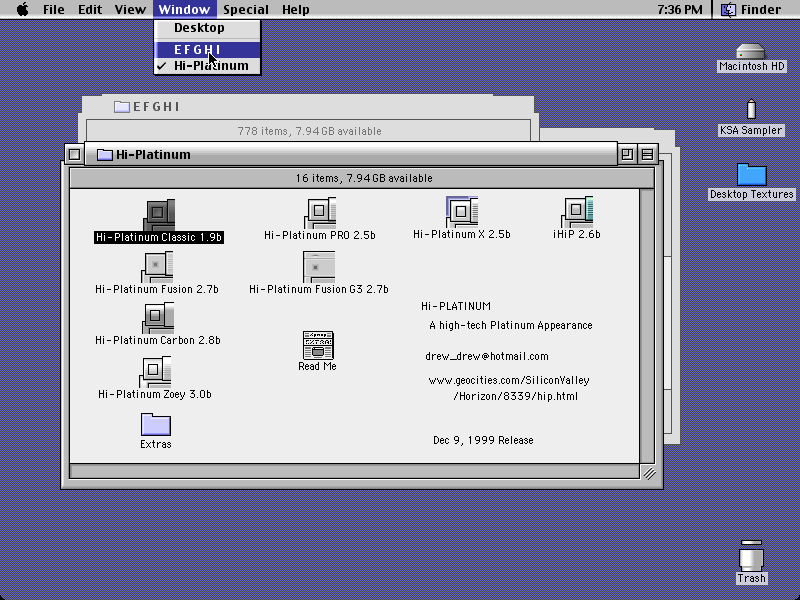Click the Macintosh HD label

(x=751, y=66)
